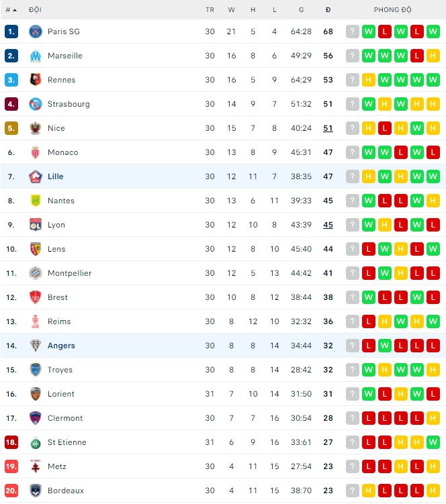Click the Nantes yellow crest
Viewport: 446px width, 504px height.
[x=36, y=201]
